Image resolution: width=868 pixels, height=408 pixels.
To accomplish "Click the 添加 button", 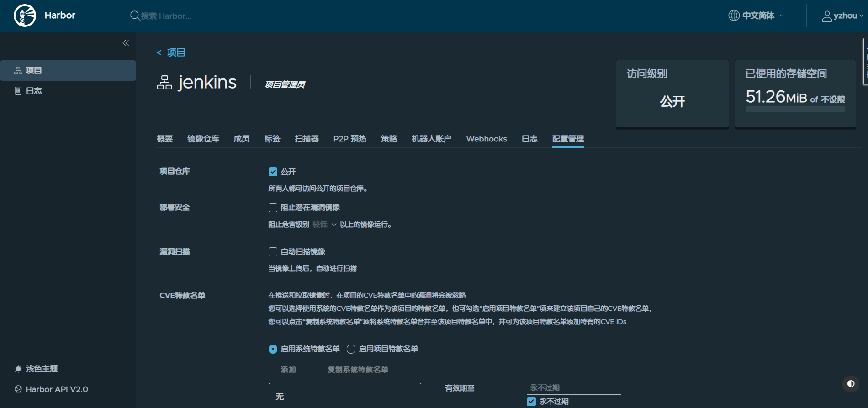I will 288,370.
